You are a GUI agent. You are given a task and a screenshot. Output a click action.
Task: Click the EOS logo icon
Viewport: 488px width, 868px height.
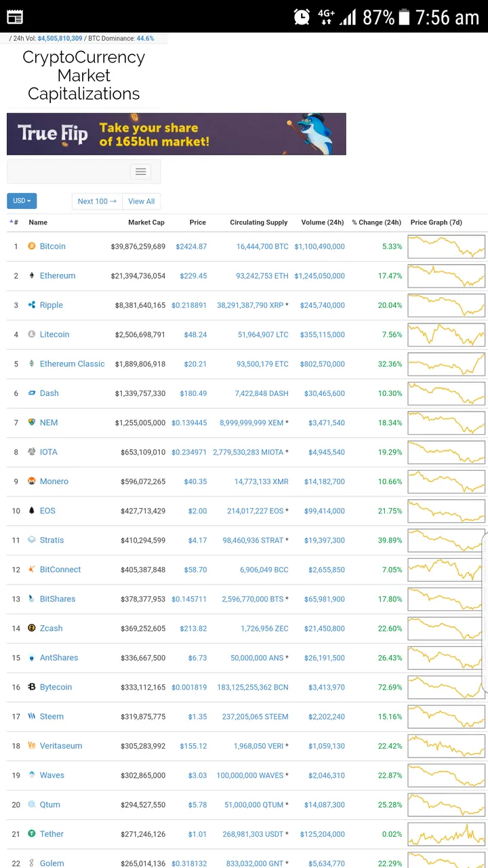point(32,511)
